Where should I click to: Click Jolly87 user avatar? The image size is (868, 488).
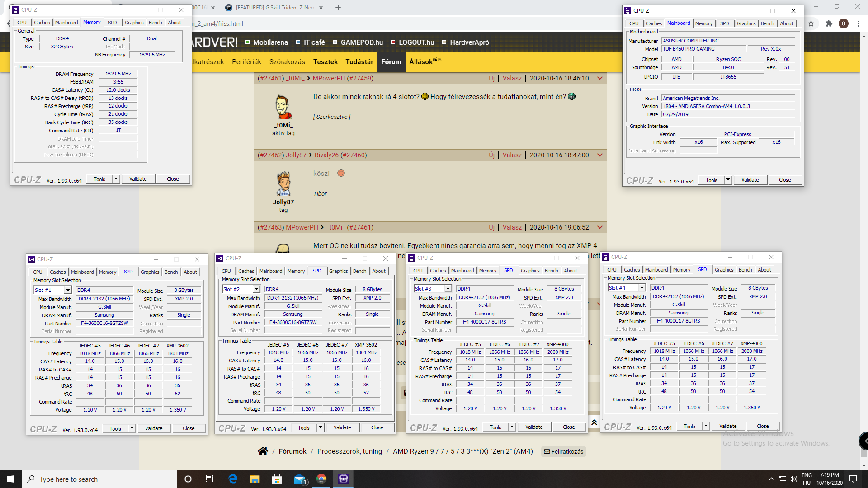pos(283,184)
